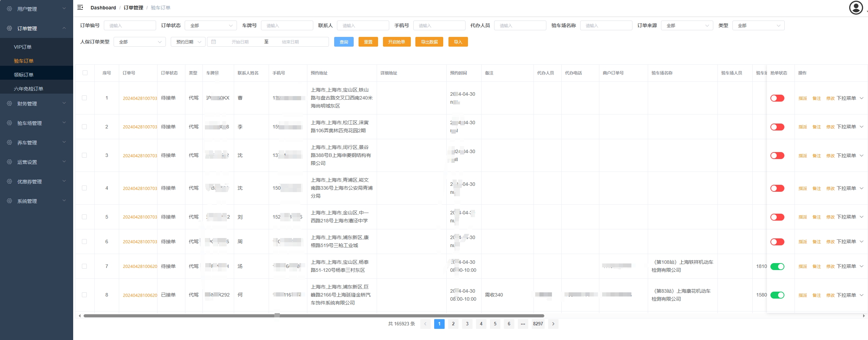Check the row 8 checkbox
Screen dimensions: 868x340
click(84, 295)
